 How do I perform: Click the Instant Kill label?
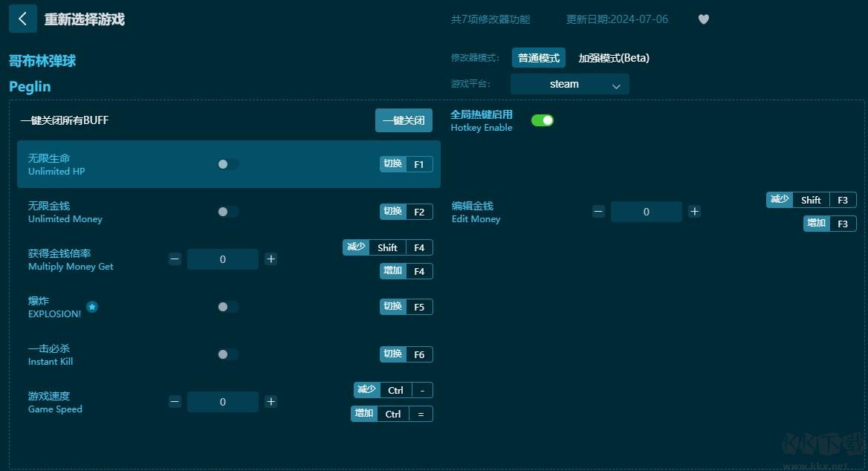tap(51, 362)
